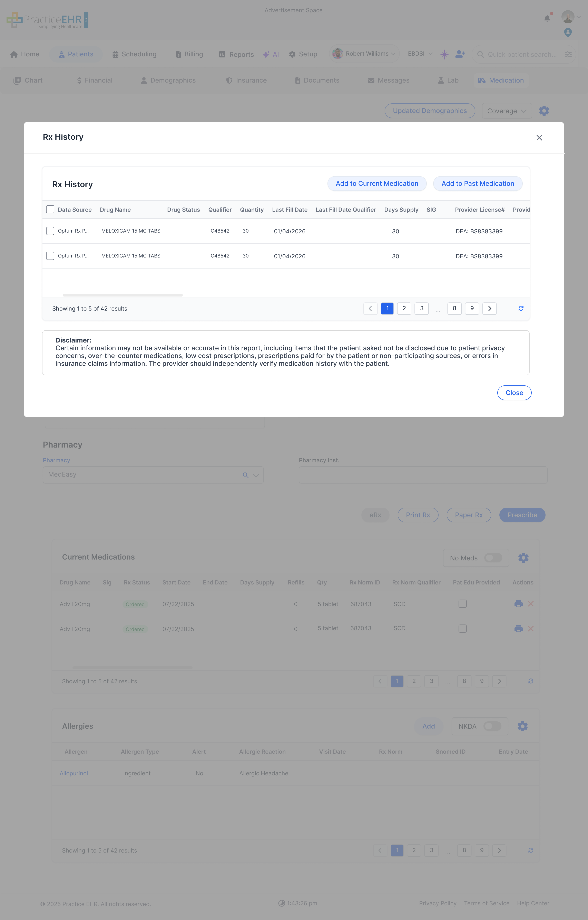Click Add to Current Medication
This screenshot has height=920, width=588.
[x=376, y=183]
